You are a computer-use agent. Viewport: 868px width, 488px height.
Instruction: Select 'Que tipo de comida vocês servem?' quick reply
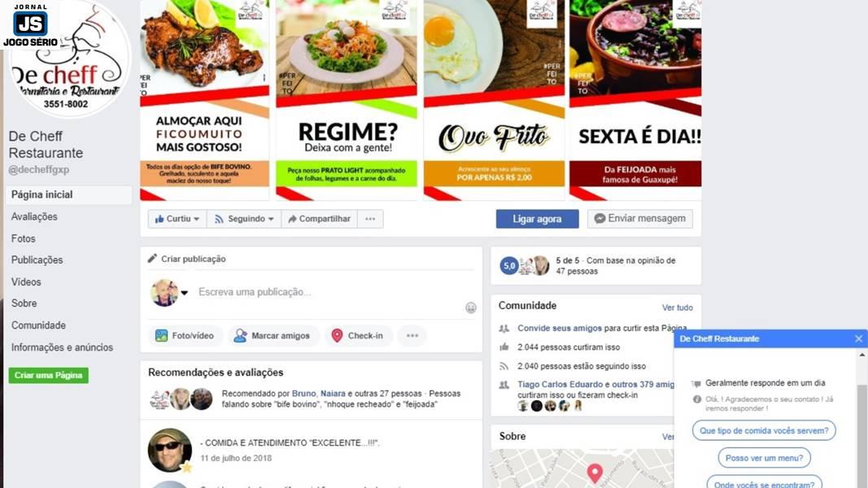point(764,430)
